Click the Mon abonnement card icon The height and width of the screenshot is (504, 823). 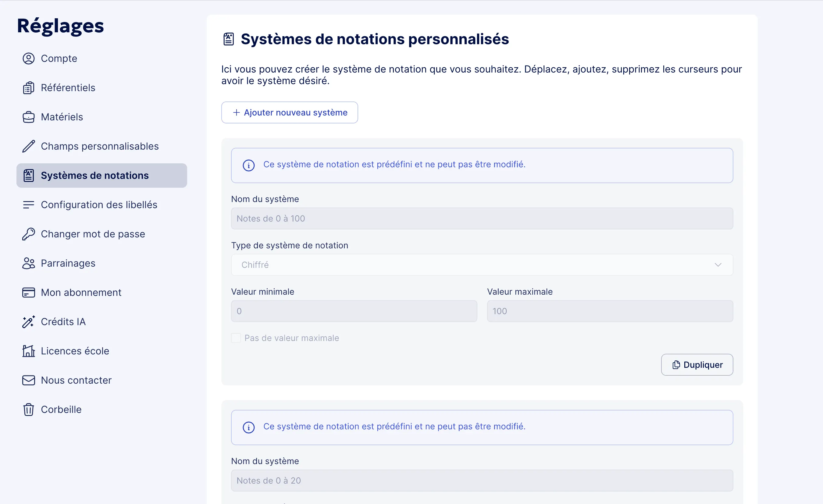[28, 293]
